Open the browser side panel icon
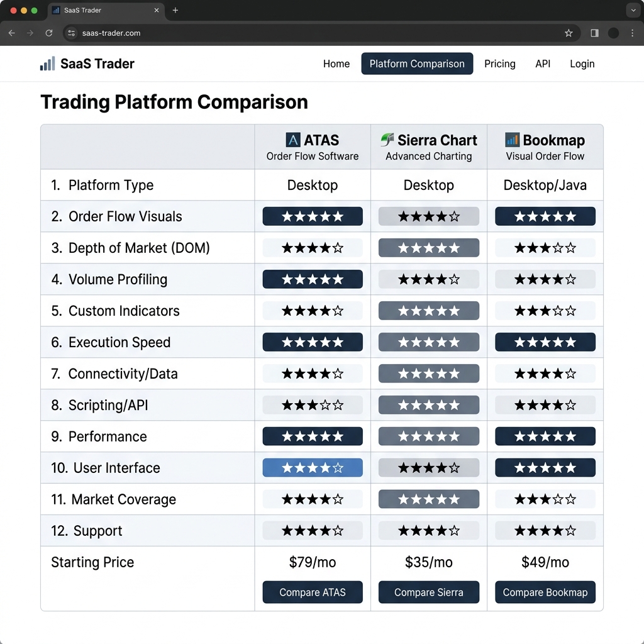This screenshot has height=644, width=644. (594, 33)
